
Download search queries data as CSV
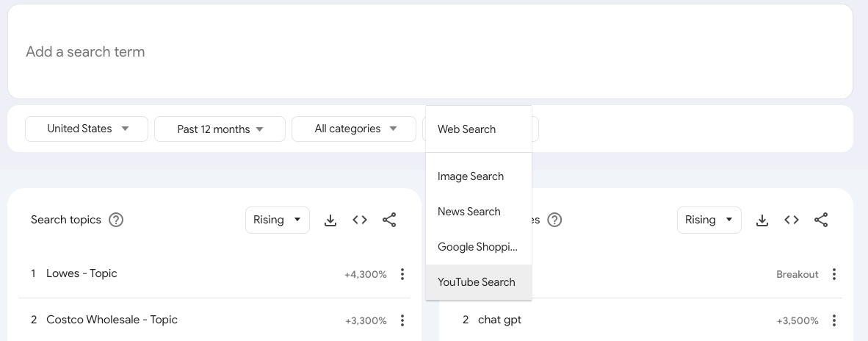click(762, 220)
